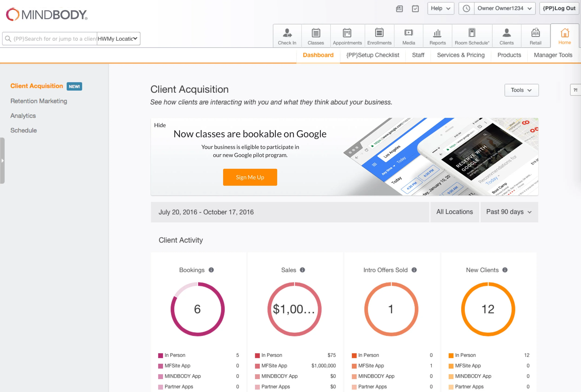View business Reports

tap(437, 36)
